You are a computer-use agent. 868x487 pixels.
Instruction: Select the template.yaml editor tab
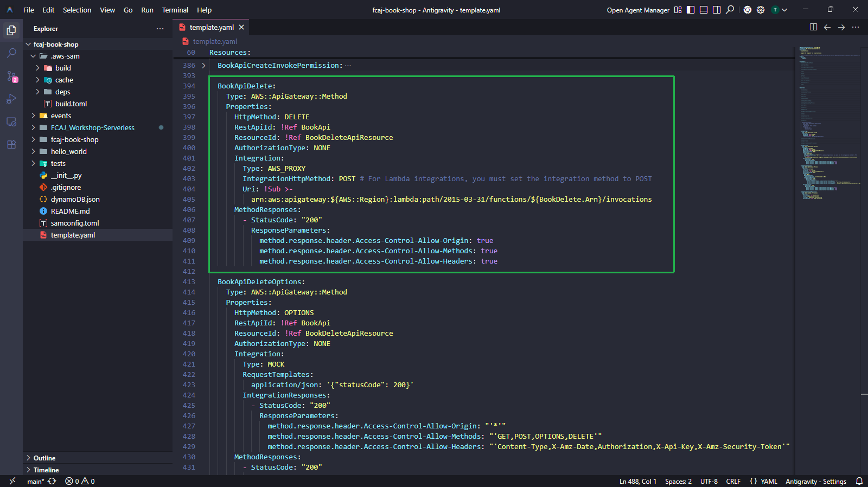coord(212,27)
